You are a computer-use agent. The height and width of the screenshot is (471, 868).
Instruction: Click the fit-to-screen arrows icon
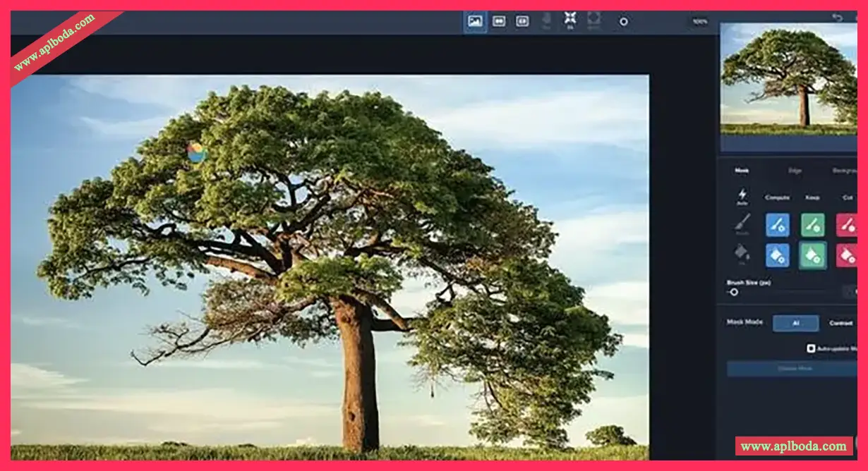pos(569,19)
